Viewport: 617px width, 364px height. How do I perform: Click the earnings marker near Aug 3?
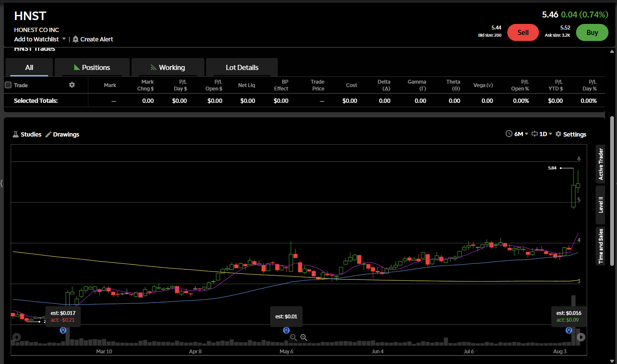pos(569,330)
